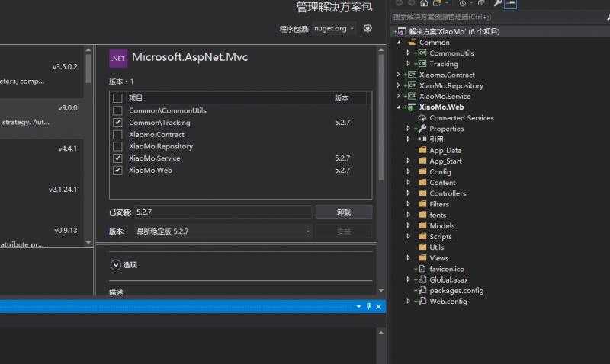Click the greyed 安装 install button

point(344,231)
